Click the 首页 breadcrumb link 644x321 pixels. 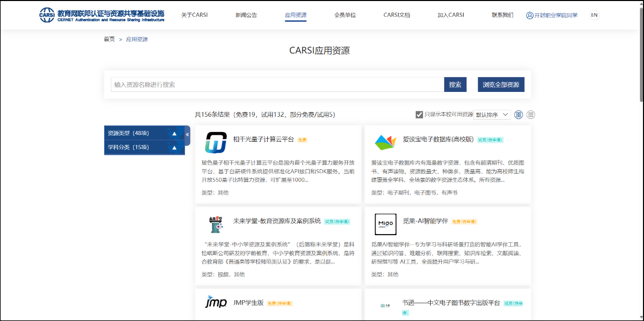coord(109,39)
